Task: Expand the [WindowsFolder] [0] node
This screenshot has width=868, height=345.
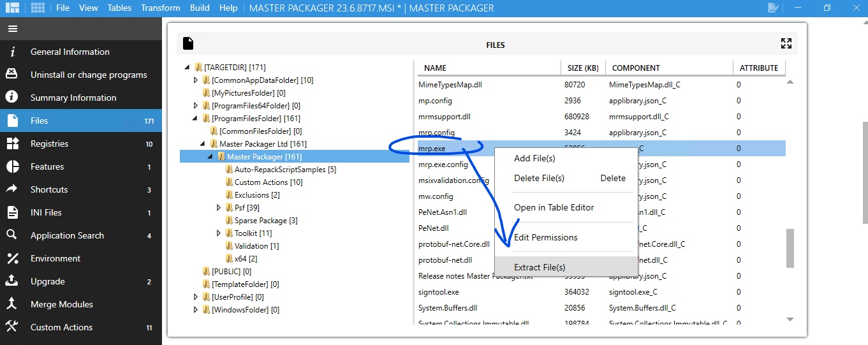Action: [x=196, y=309]
